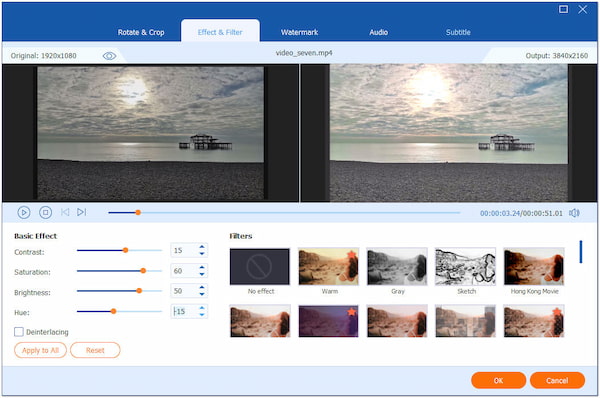The image size is (600, 398).
Task: Click the Original: 1920x1080 label
Action: point(43,56)
